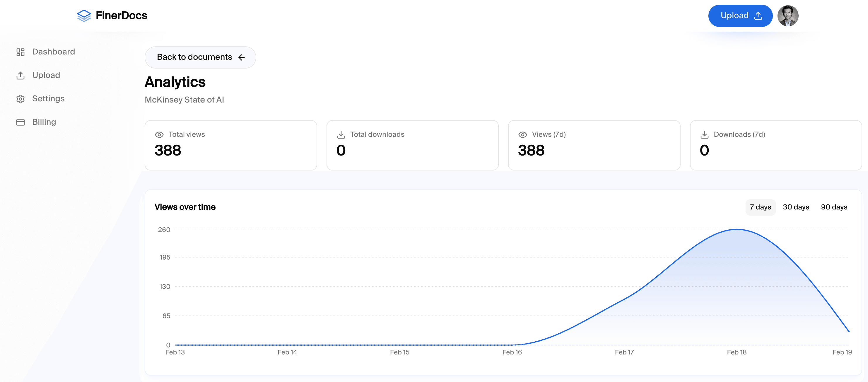The width and height of the screenshot is (868, 382).
Task: Select the 7 days range
Action: pyautogui.click(x=760, y=207)
